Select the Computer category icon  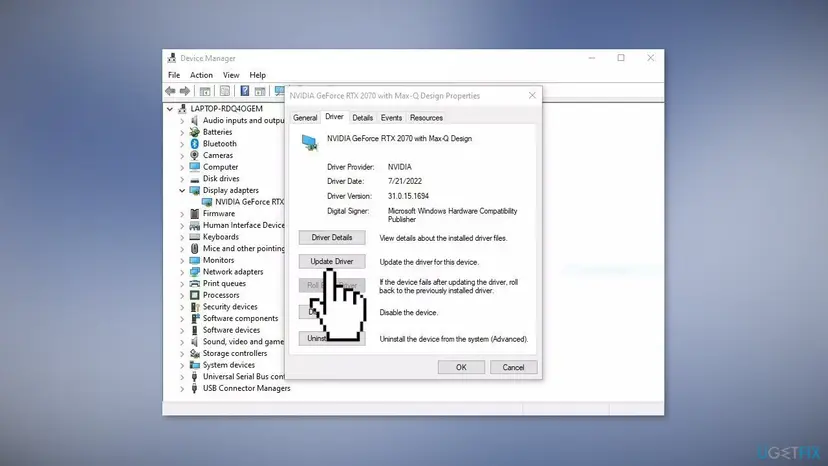[x=194, y=167]
